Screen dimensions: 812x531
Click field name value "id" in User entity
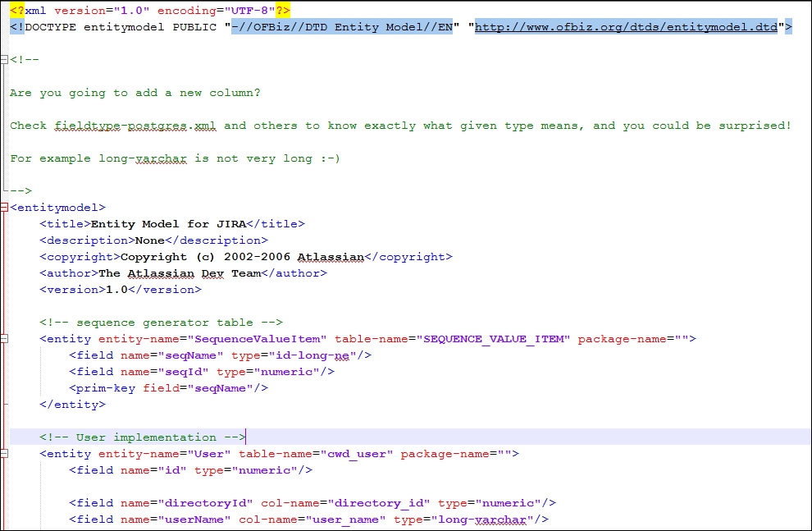(x=172, y=470)
